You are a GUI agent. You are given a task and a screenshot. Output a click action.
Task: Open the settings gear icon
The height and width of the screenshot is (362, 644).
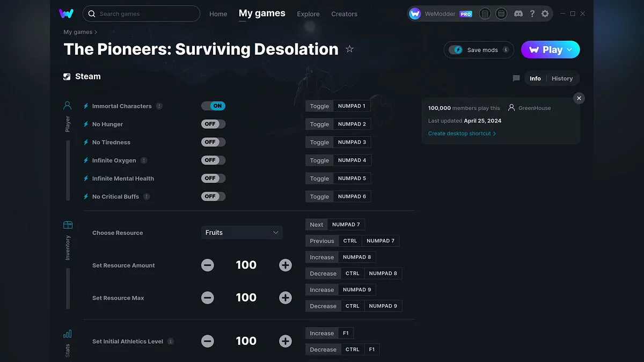(x=545, y=13)
